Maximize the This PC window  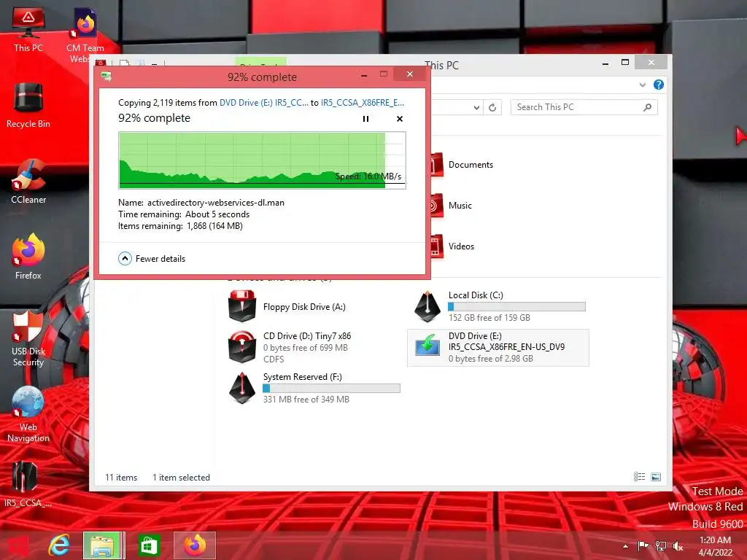coord(625,63)
